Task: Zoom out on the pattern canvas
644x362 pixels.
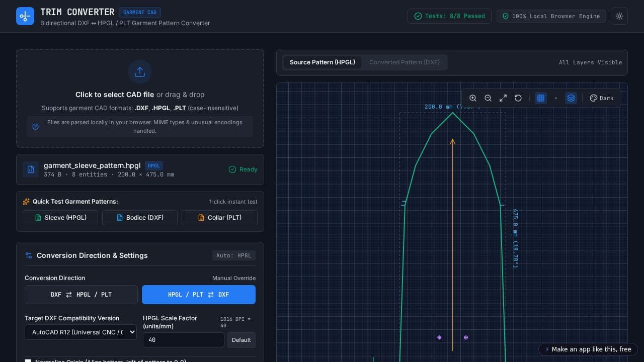Action: 488,98
